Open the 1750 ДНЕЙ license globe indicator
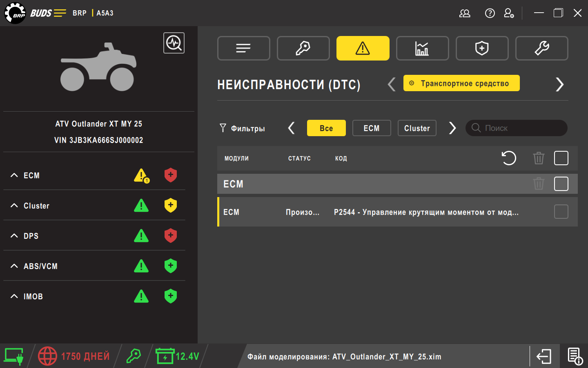 point(74,356)
